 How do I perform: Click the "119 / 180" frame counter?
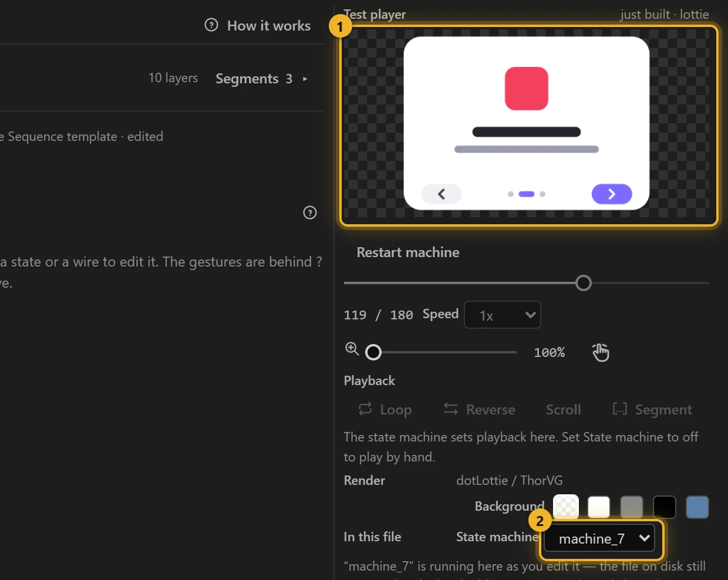[379, 315]
